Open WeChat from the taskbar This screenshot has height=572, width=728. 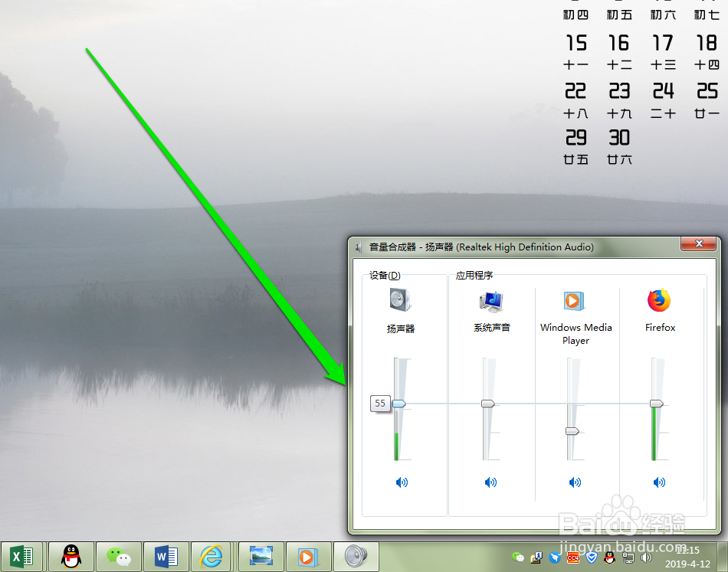(118, 556)
